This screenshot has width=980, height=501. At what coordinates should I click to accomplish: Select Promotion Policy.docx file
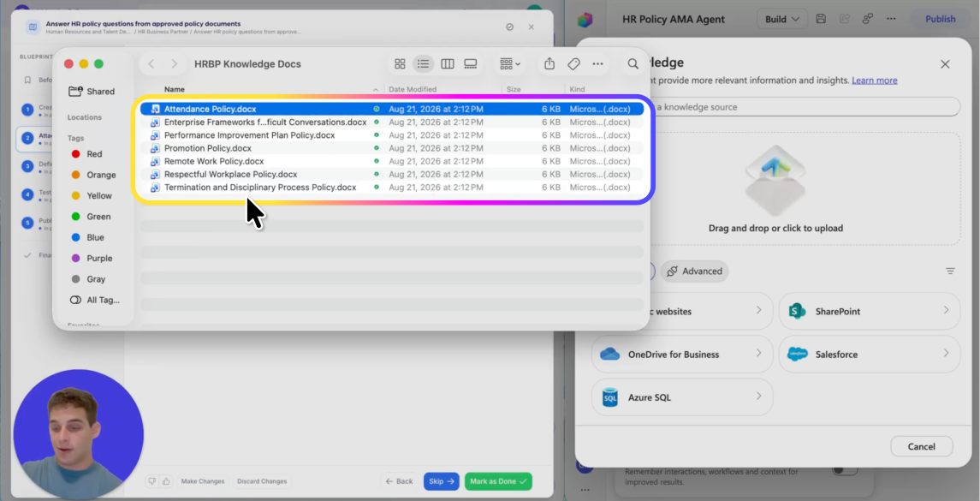click(x=392, y=148)
